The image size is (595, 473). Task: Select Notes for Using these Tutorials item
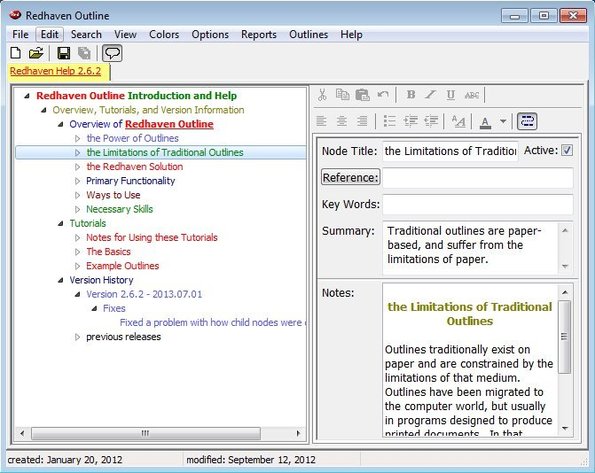(x=152, y=238)
